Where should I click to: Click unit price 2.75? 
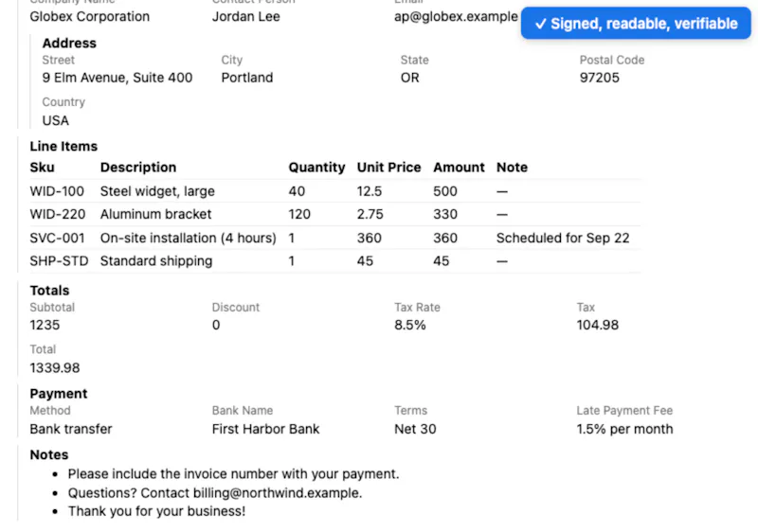click(370, 214)
